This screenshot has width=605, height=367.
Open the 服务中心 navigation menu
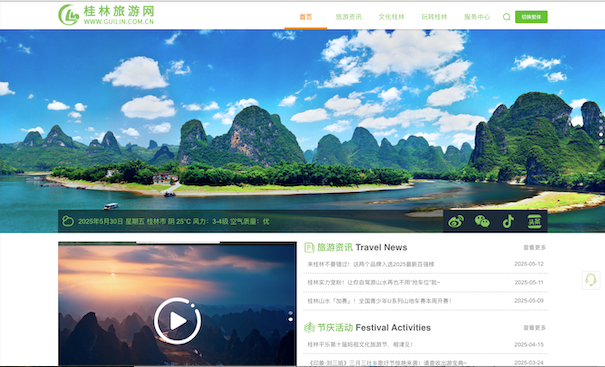click(477, 17)
